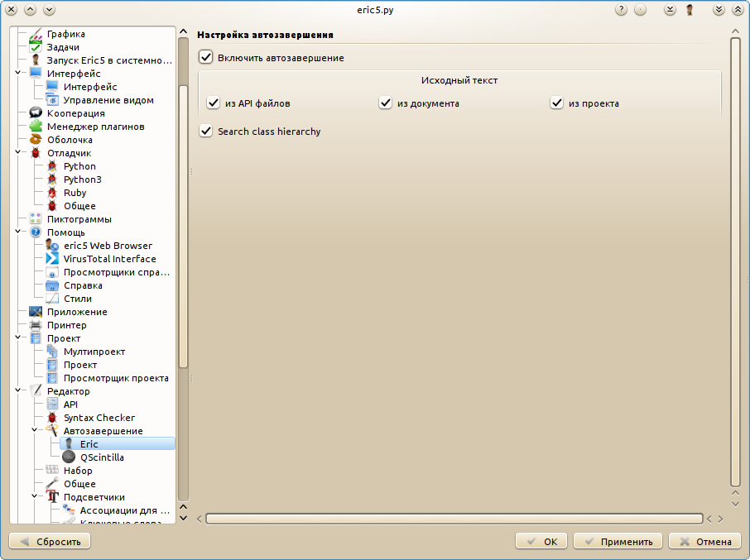
Task: Collapse the Помощь tree node
Action: 18,232
